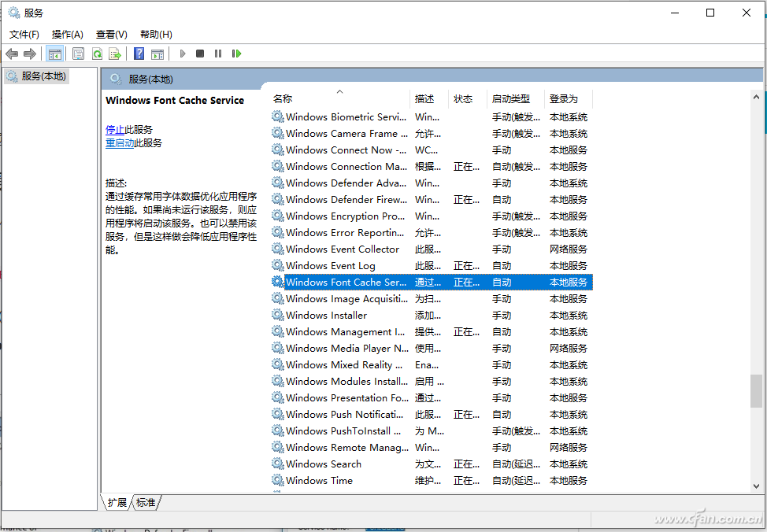Open the Properties toolbar icon
767x532 pixels.
tap(78, 54)
